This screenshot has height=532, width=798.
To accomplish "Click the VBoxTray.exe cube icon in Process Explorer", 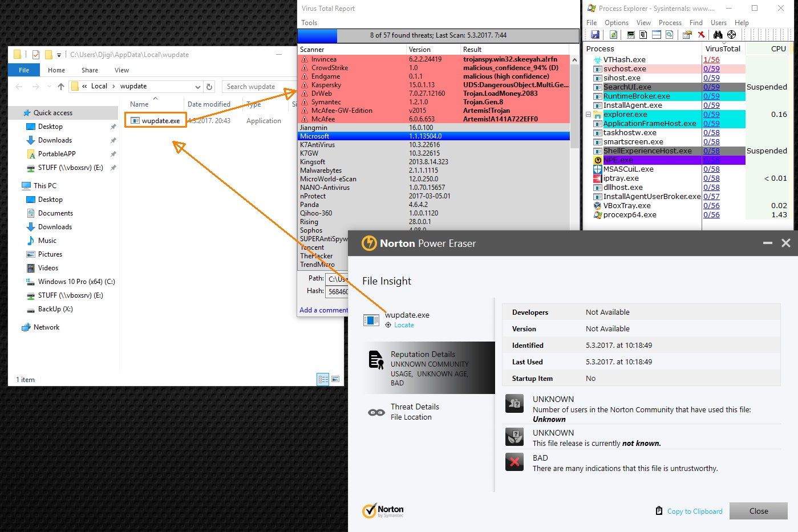I will pyautogui.click(x=598, y=206).
